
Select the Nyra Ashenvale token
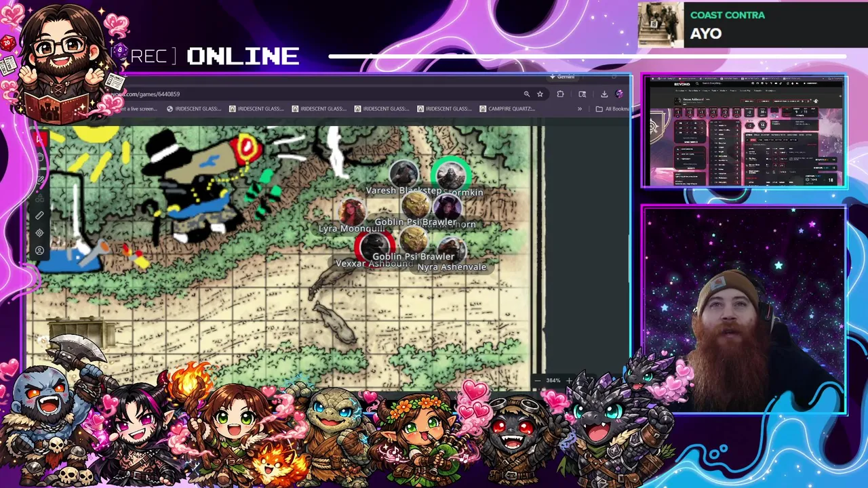tap(452, 251)
